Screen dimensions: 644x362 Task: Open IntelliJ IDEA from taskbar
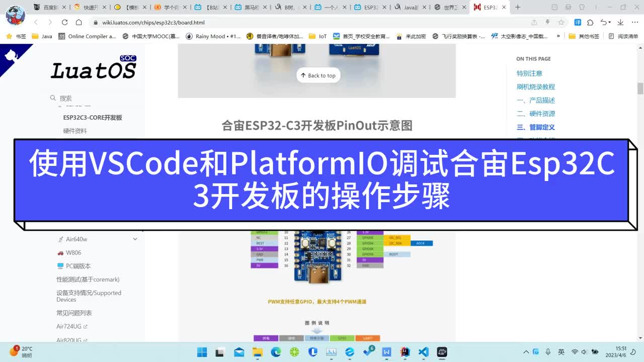[x=405, y=352]
